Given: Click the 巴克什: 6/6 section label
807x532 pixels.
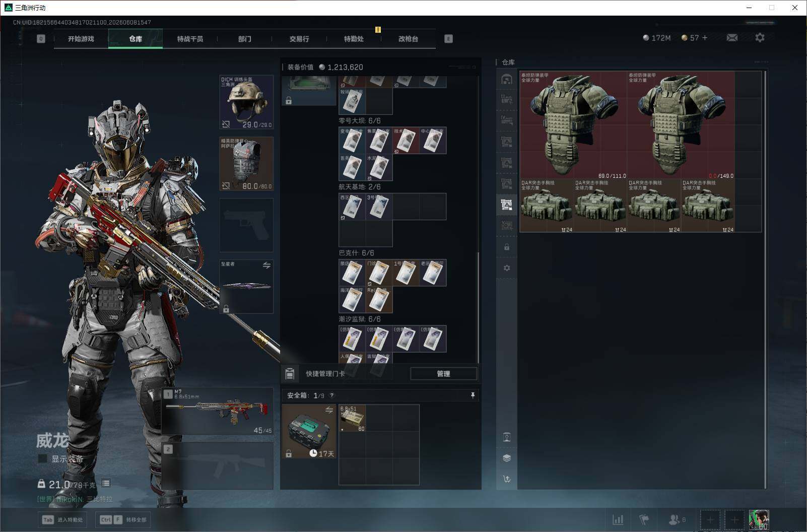Looking at the screenshot, I should (x=357, y=253).
